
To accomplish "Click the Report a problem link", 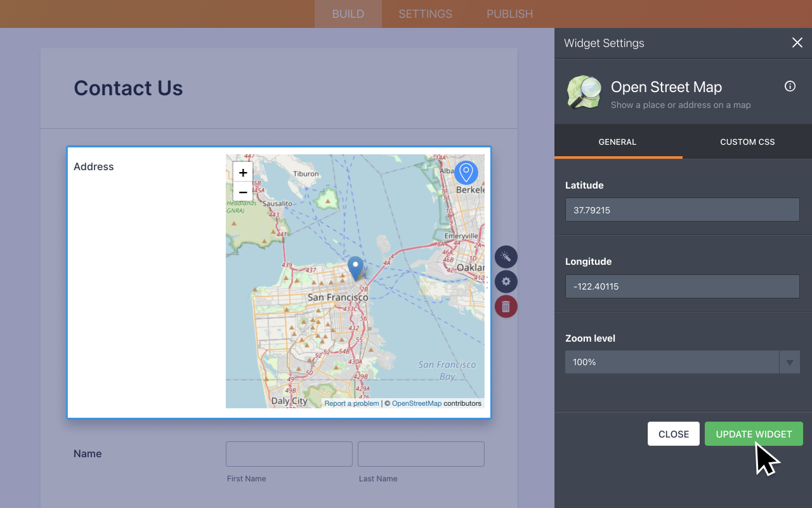I will (x=351, y=403).
